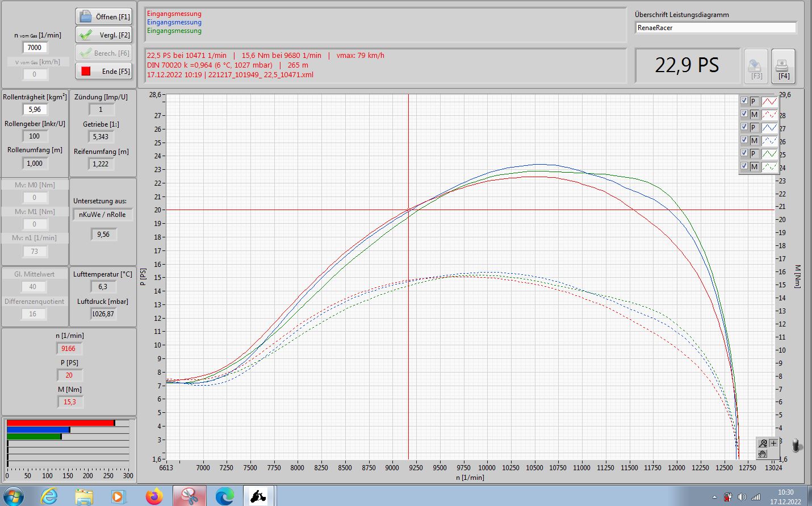Click the graph zoom magnifier tool
The width and height of the screenshot is (812, 506).
tap(763, 443)
